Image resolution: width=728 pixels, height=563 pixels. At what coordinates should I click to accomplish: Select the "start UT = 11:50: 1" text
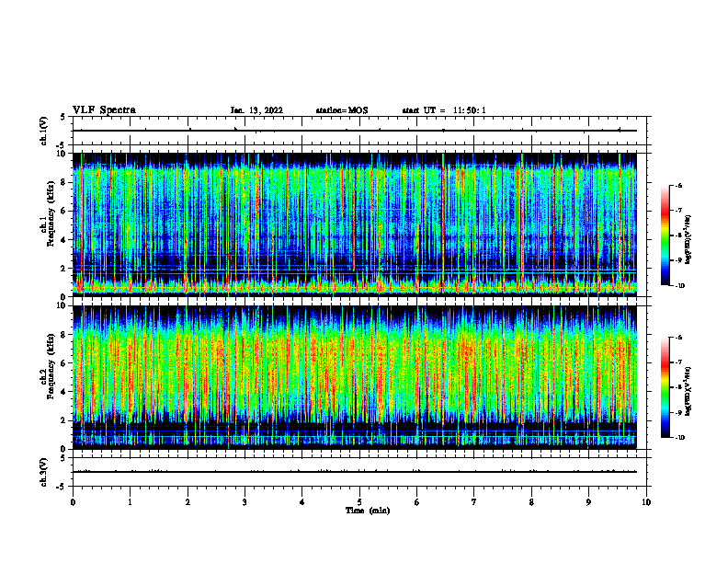[444, 110]
